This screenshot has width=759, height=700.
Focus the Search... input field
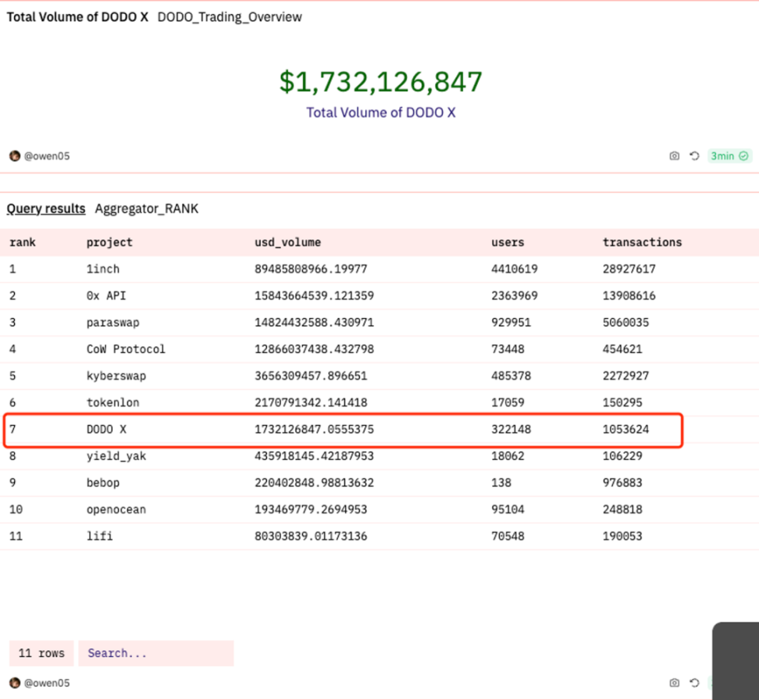pyautogui.click(x=156, y=653)
